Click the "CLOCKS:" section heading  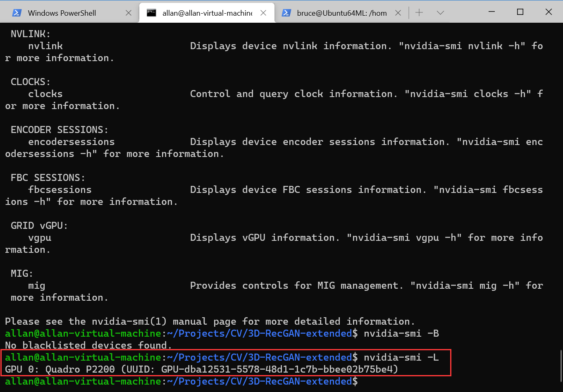pos(31,82)
